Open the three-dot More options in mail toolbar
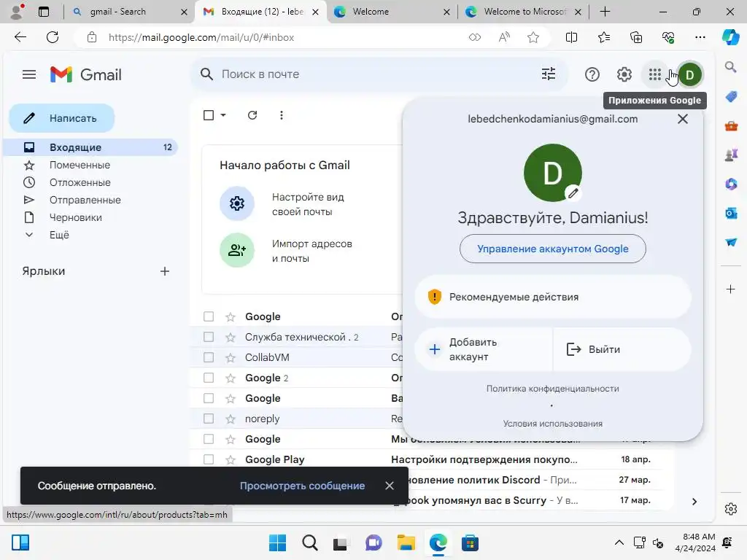 coord(282,115)
